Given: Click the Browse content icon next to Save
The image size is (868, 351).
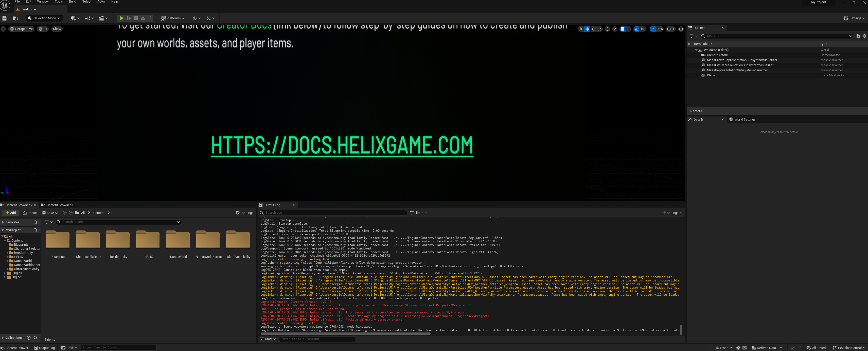Looking at the screenshot, I should [x=15, y=18].
